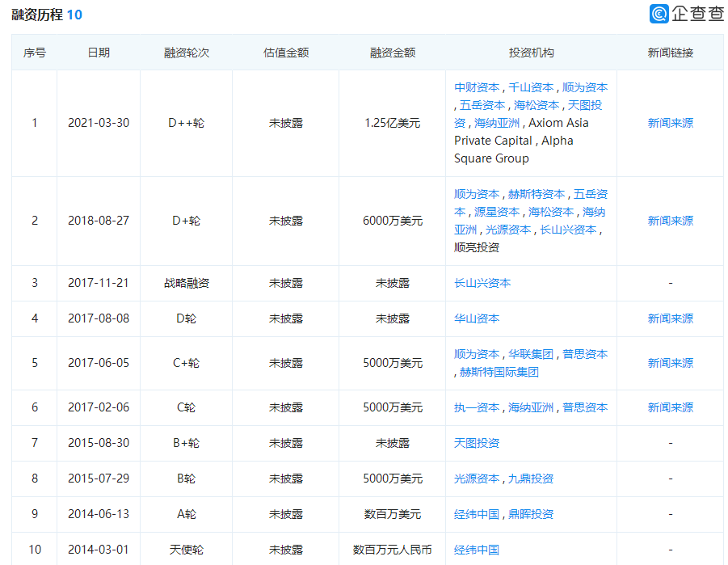Screen dimensions: 728x565
Task: Click the 新闻链接 column header
Action: pyautogui.click(x=671, y=53)
